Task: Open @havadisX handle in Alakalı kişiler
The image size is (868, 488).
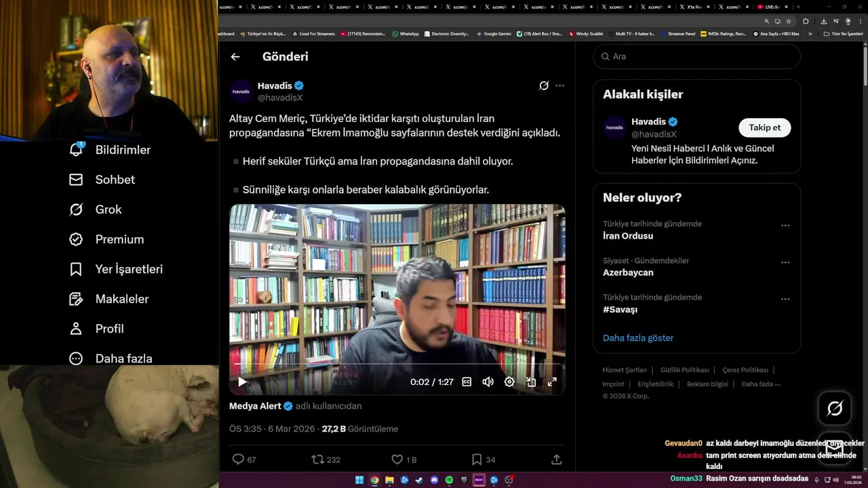Action: click(x=654, y=134)
